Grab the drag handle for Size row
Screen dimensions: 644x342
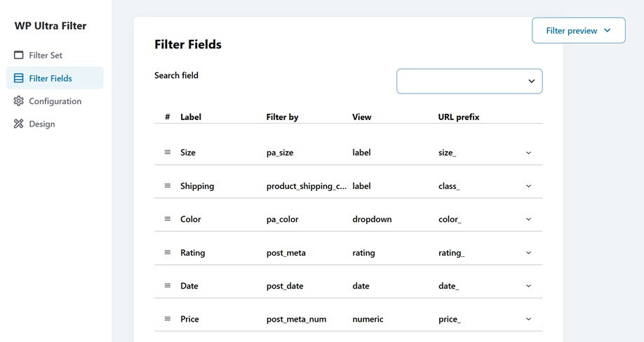click(x=168, y=152)
